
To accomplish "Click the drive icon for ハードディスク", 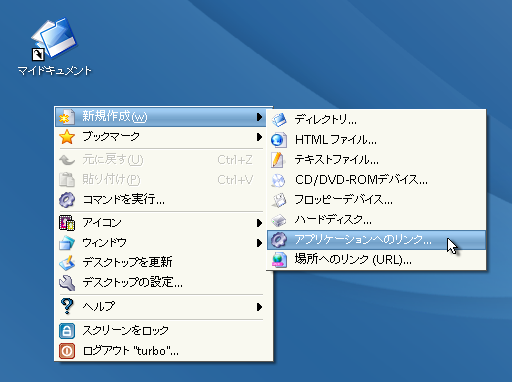I will pyautogui.click(x=279, y=220).
